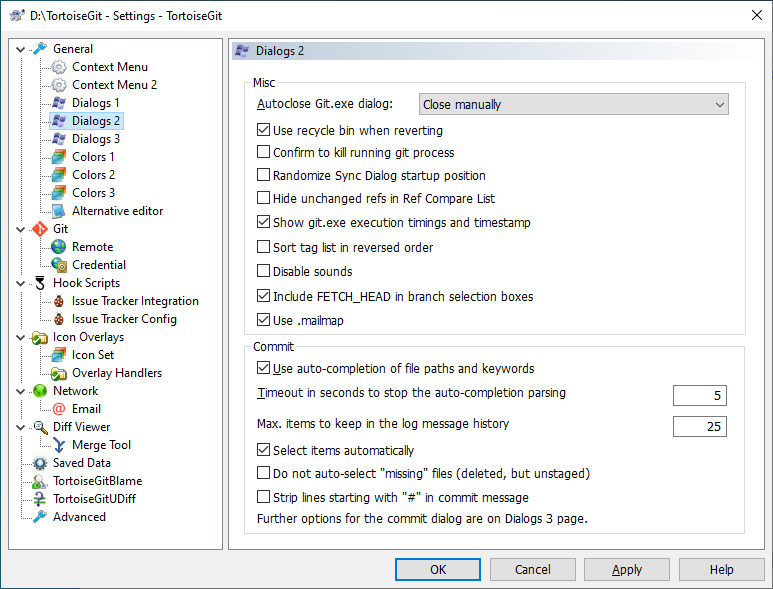The image size is (773, 589).
Task: Select Alternative editor in settings tree
Action: click(x=117, y=211)
